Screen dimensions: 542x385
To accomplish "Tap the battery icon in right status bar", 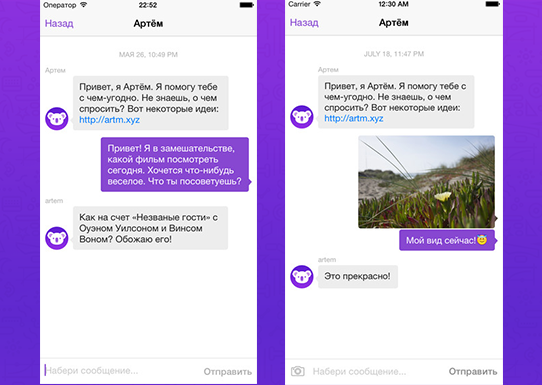I will [493, 4].
